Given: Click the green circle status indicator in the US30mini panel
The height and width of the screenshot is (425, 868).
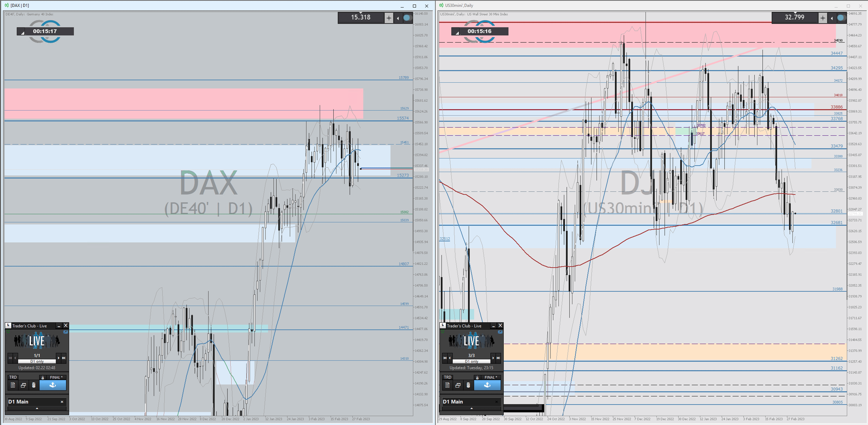Looking at the screenshot, I should (x=443, y=332).
